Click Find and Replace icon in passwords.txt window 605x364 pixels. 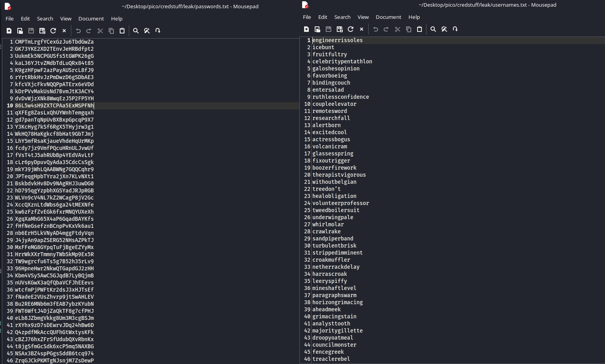point(147,31)
